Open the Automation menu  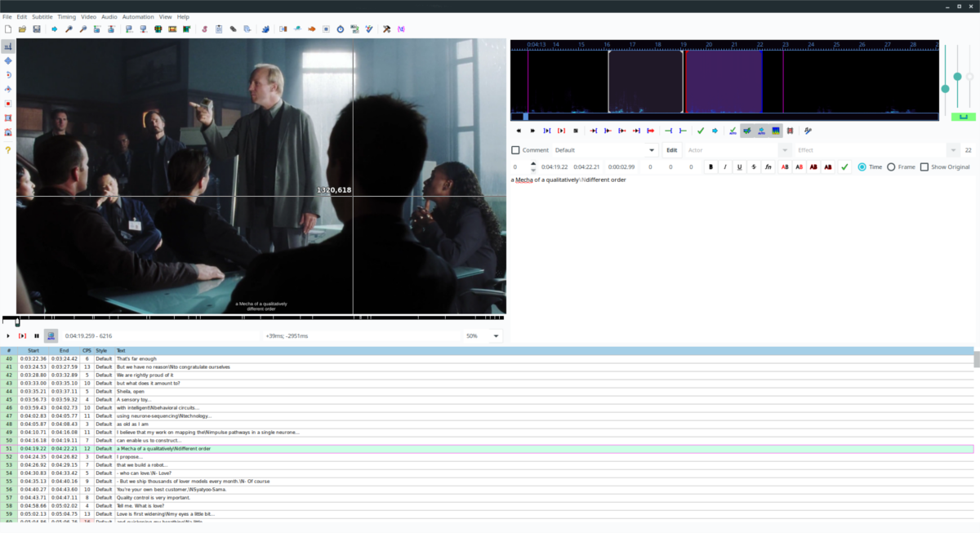tap(138, 16)
